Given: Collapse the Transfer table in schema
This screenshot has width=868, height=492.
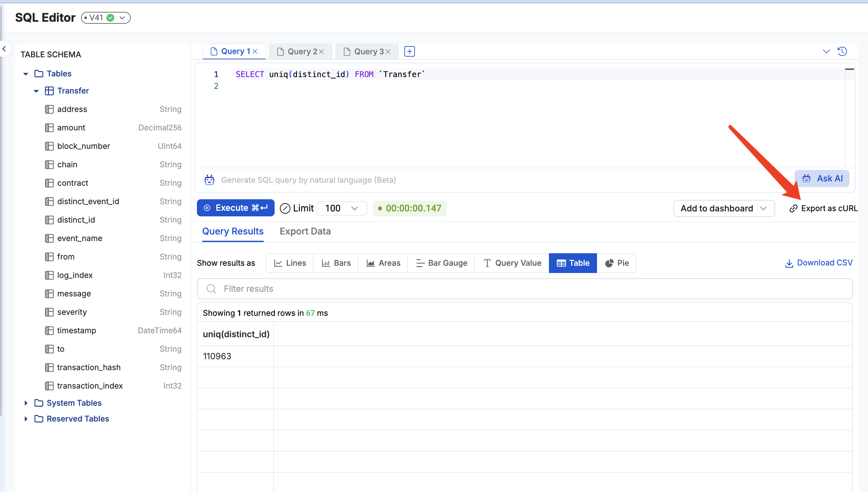Looking at the screenshot, I should click(x=36, y=91).
